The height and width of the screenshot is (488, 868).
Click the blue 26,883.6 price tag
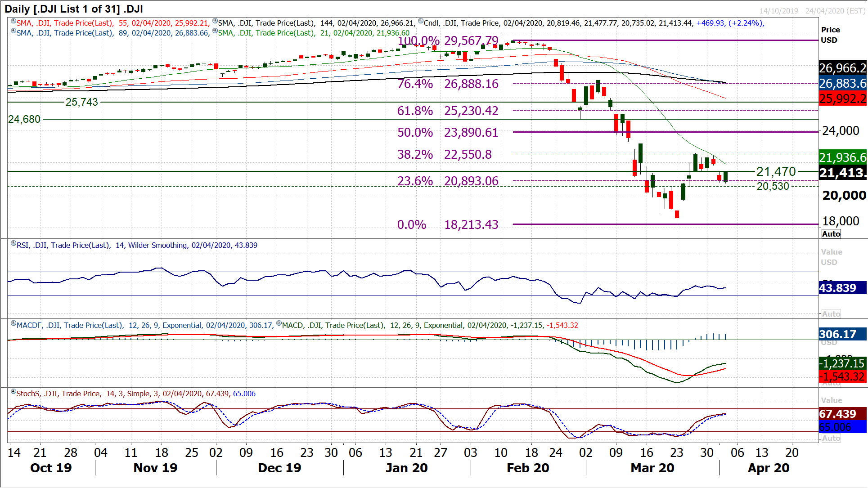click(x=843, y=83)
